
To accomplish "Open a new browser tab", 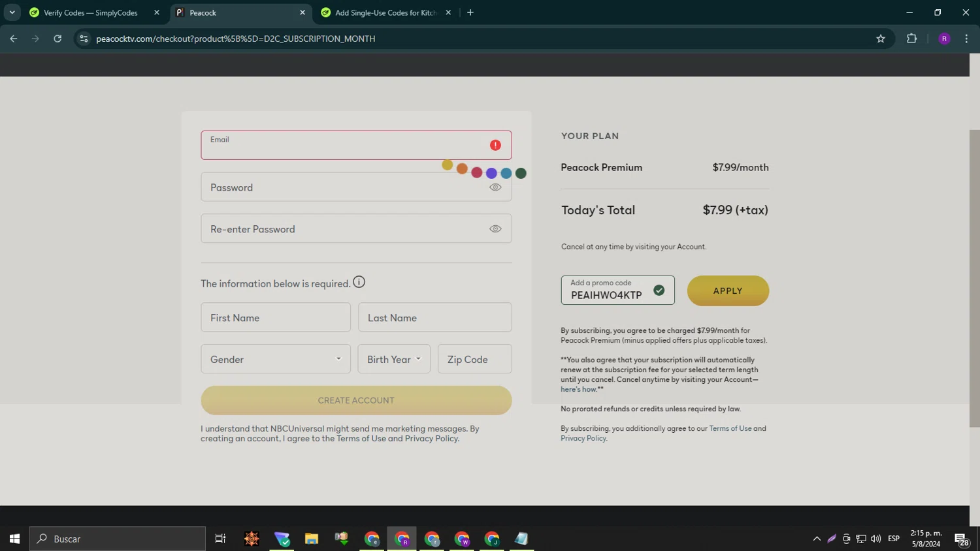I will (x=470, y=12).
